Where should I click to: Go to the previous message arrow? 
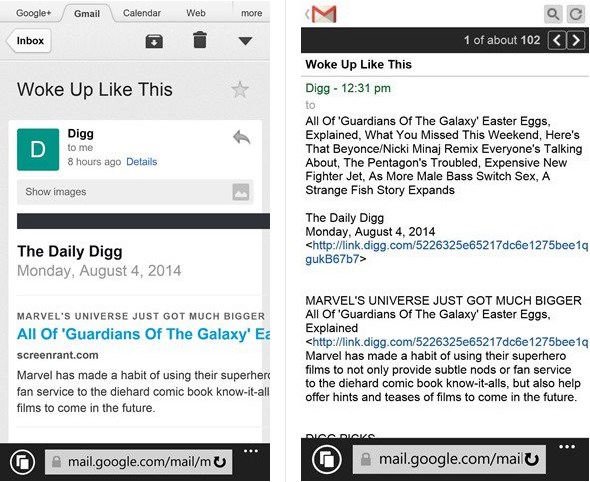tap(557, 40)
